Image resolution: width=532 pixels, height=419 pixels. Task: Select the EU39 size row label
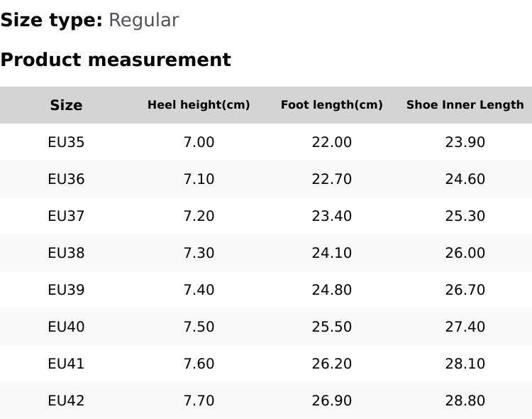pyautogui.click(x=66, y=290)
